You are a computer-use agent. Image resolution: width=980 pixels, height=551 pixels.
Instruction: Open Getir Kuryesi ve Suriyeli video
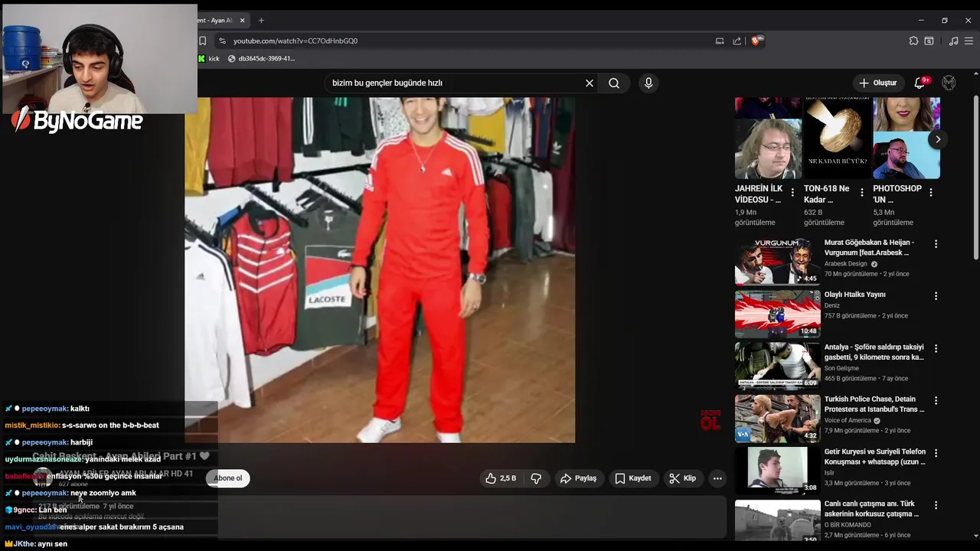click(x=777, y=470)
